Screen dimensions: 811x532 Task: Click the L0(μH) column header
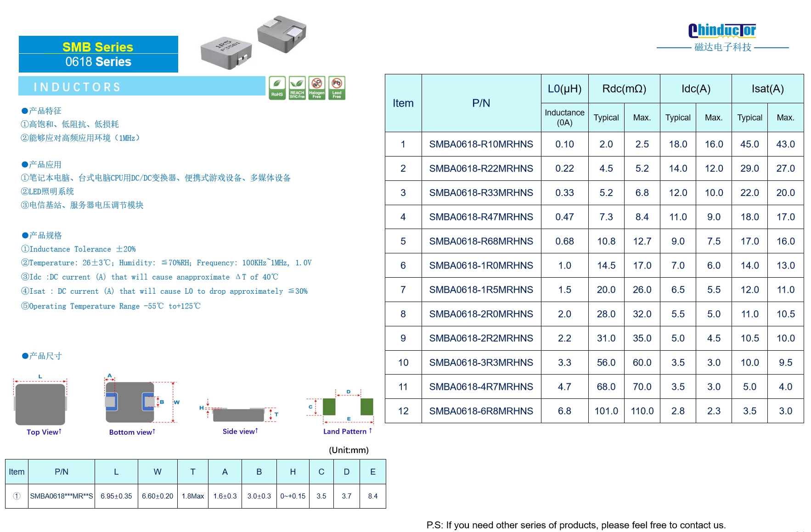(x=564, y=89)
